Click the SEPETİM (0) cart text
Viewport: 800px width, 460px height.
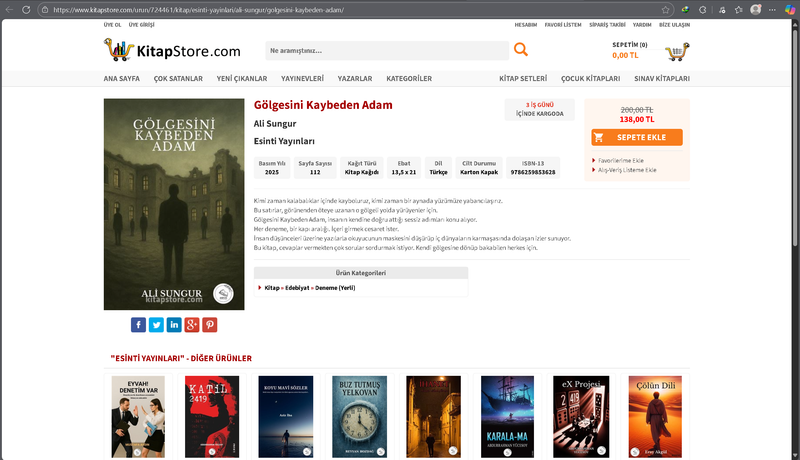click(630, 45)
